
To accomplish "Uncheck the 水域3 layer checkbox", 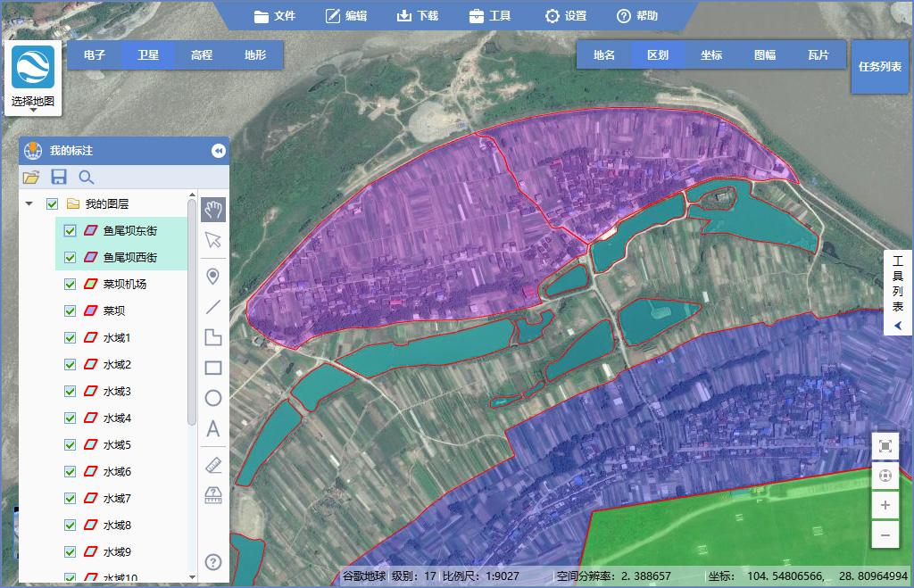I will (x=70, y=392).
